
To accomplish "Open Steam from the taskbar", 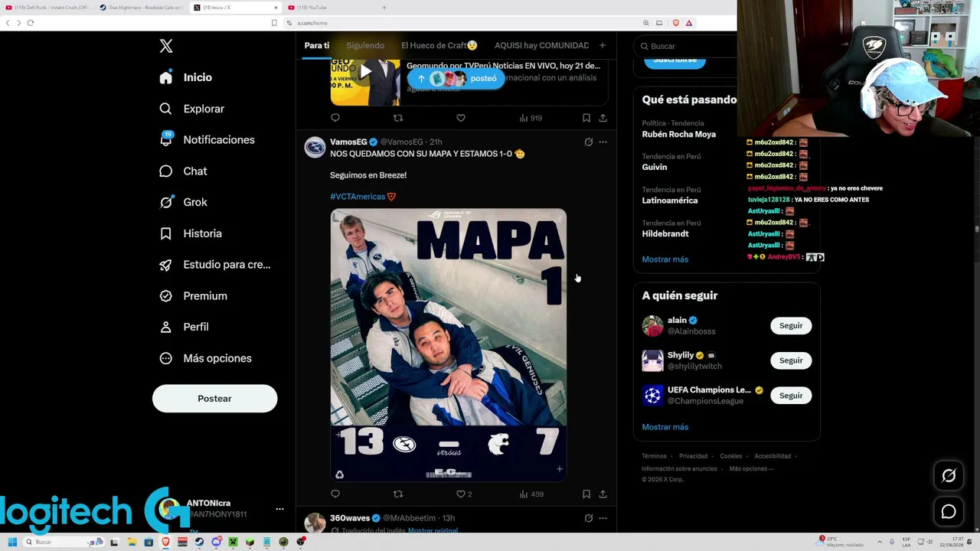I will 199,542.
